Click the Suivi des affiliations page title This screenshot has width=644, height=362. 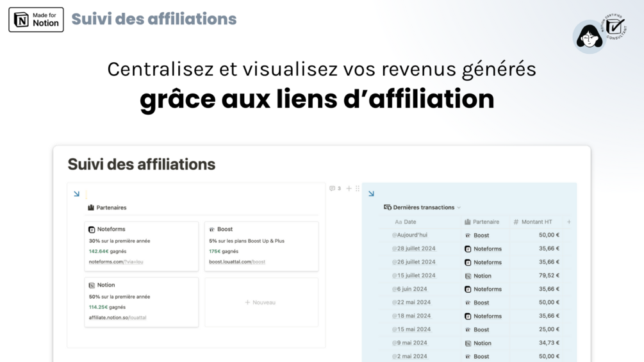pyautogui.click(x=141, y=164)
